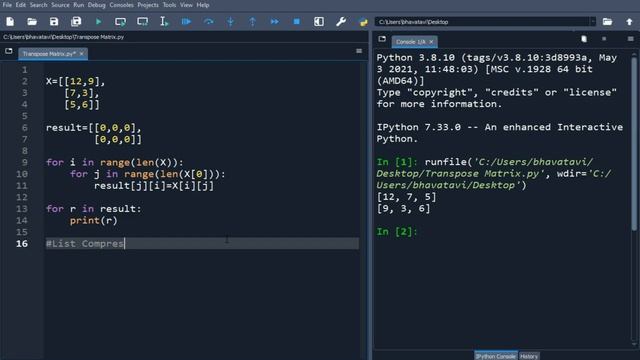Maximize the current pane

(x=319, y=22)
